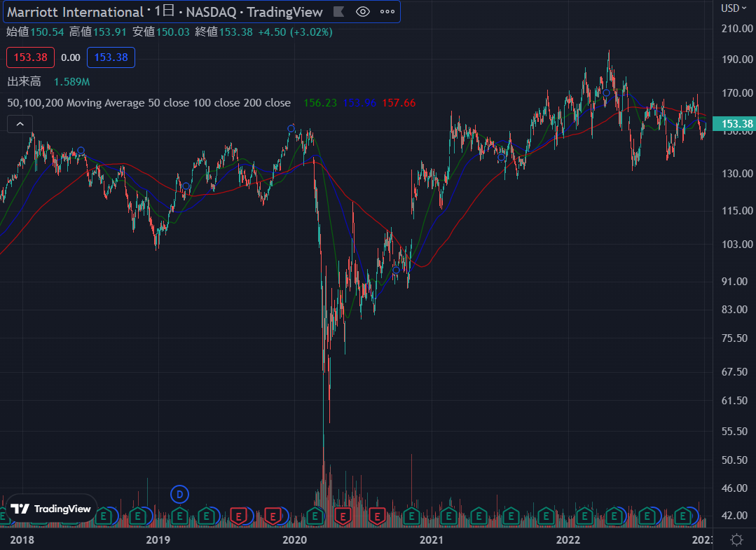Click the 出来高 volume indicator legend
Image resolution: width=756 pixels, height=550 pixels.
coord(24,81)
